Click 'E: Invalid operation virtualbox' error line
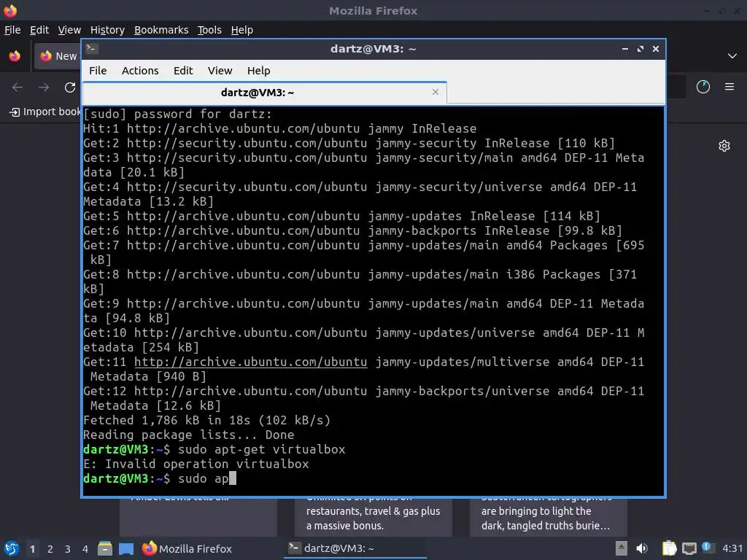This screenshot has width=747, height=560. 196,464
